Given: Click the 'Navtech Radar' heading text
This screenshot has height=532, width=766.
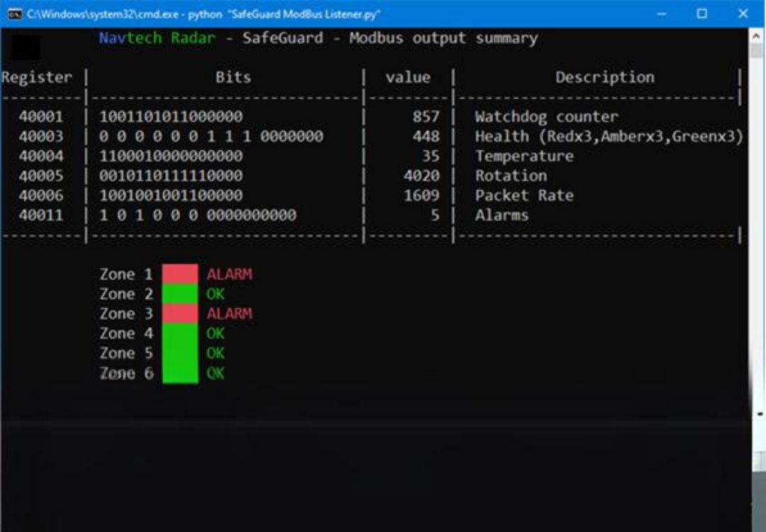Looking at the screenshot, I should coord(157,38).
